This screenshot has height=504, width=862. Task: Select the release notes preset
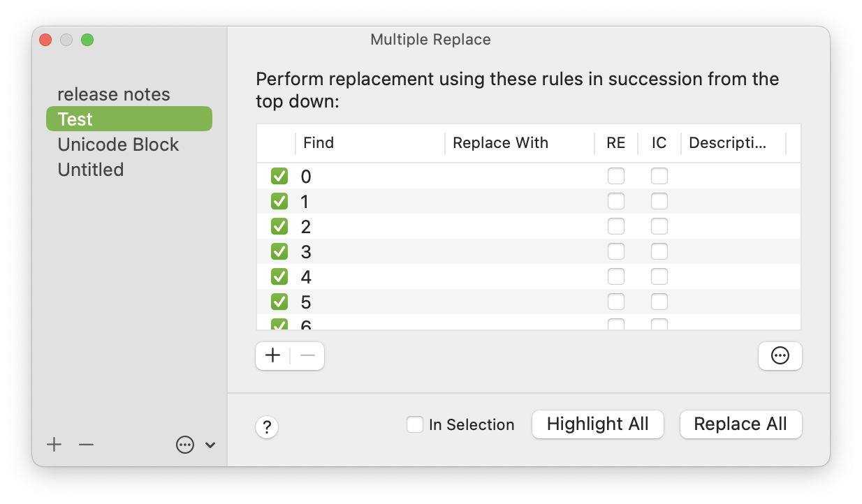point(114,94)
